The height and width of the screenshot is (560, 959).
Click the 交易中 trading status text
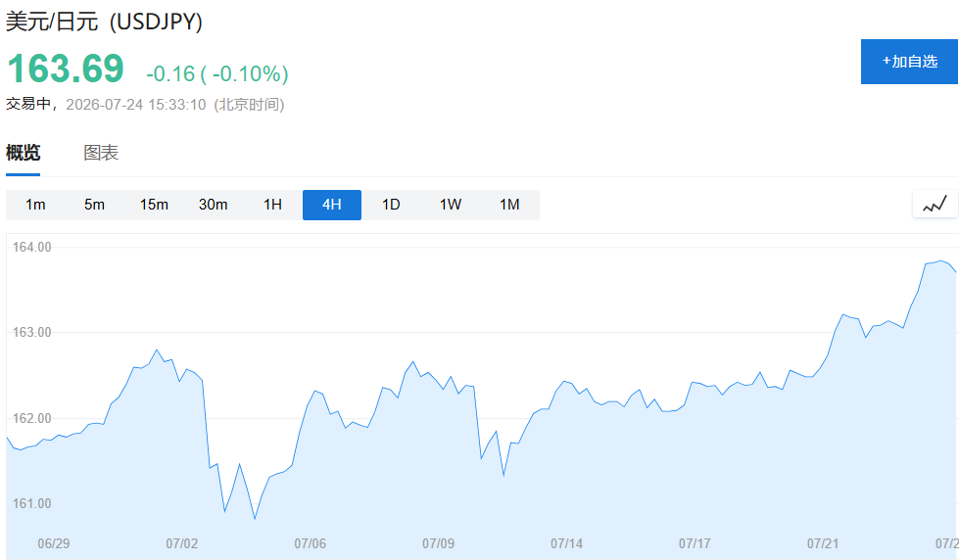pyautogui.click(x=28, y=104)
